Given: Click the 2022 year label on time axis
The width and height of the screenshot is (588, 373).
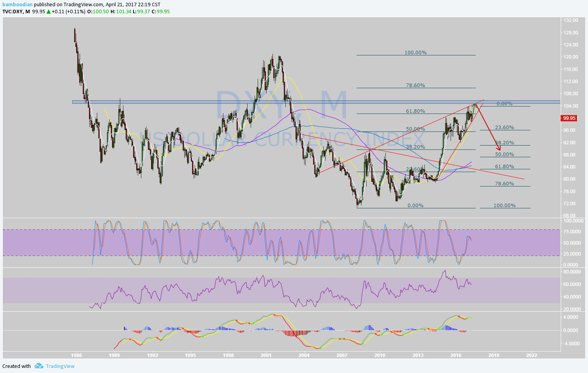Looking at the screenshot, I should (x=532, y=355).
